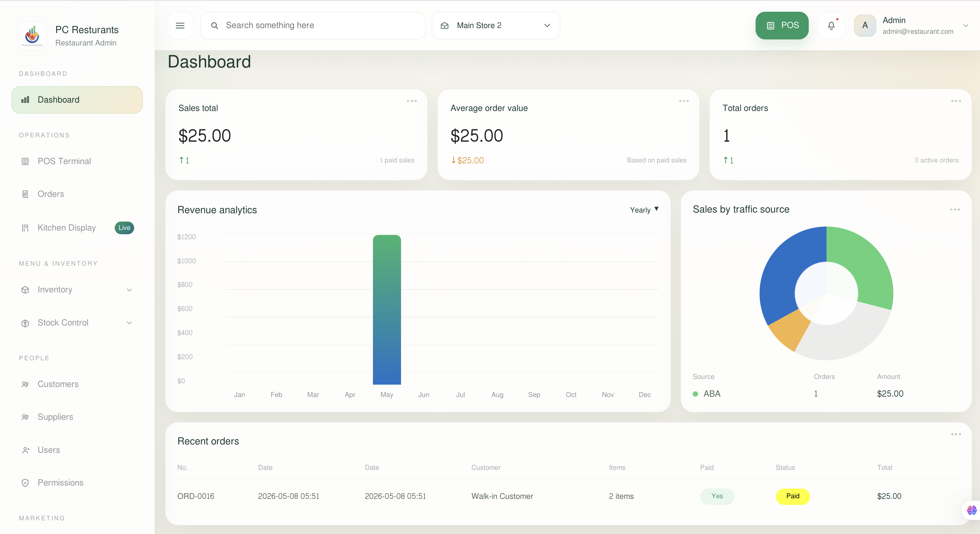Image resolution: width=980 pixels, height=534 pixels.
Task: Click Walk-in Customer in recent orders
Action: point(502,496)
